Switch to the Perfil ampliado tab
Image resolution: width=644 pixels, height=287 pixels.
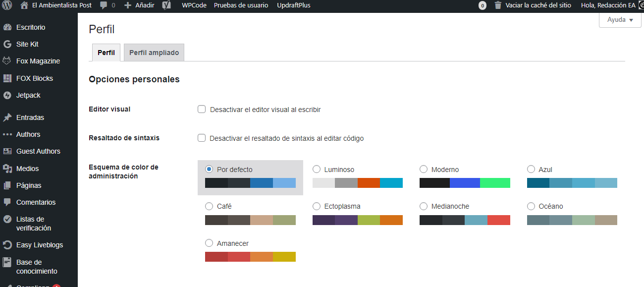[154, 53]
